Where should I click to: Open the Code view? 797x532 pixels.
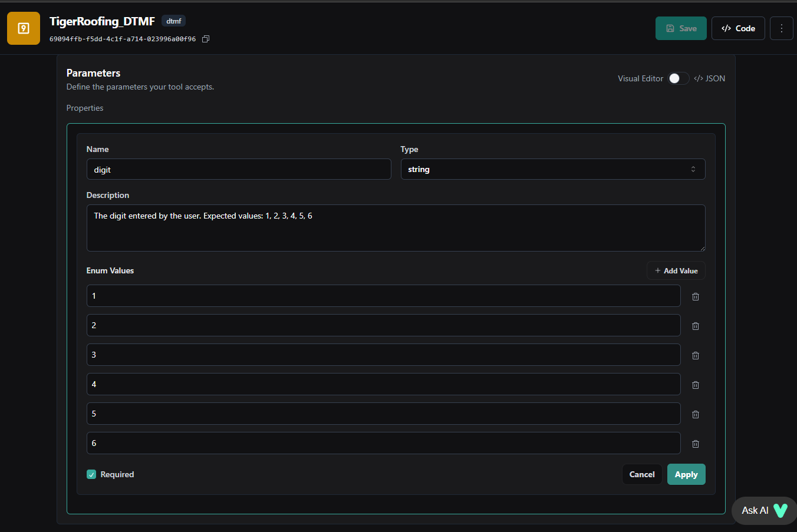[x=738, y=28]
